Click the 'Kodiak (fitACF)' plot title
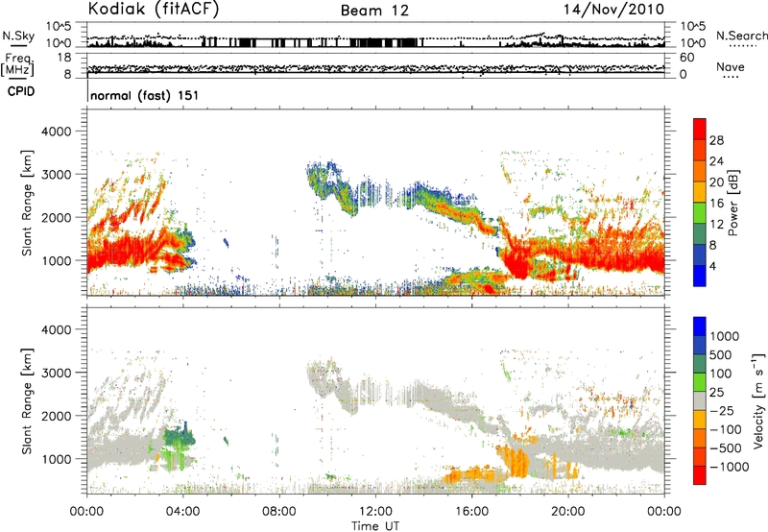Viewport: 768px width, 532px height. point(154,9)
